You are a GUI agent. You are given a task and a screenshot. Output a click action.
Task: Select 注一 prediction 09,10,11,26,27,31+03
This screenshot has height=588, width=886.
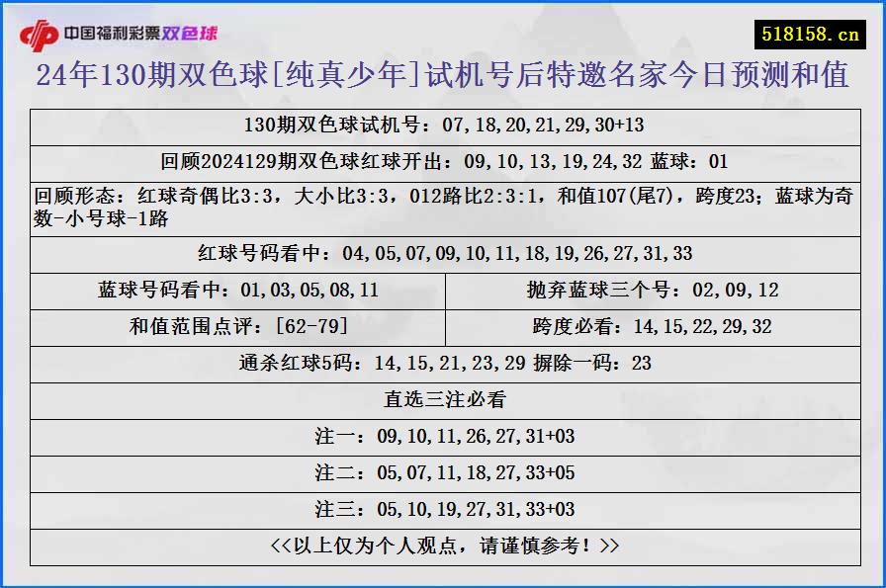tap(443, 436)
